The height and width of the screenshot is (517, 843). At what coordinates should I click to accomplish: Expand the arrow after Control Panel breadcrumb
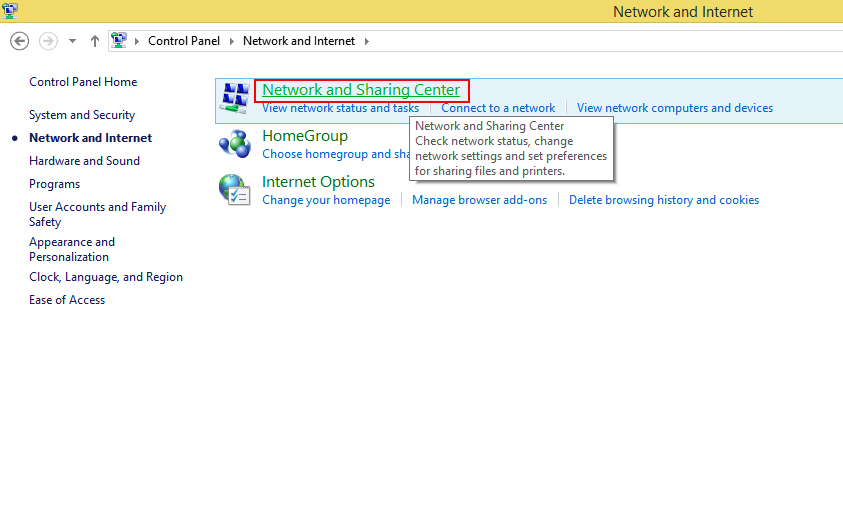click(232, 41)
